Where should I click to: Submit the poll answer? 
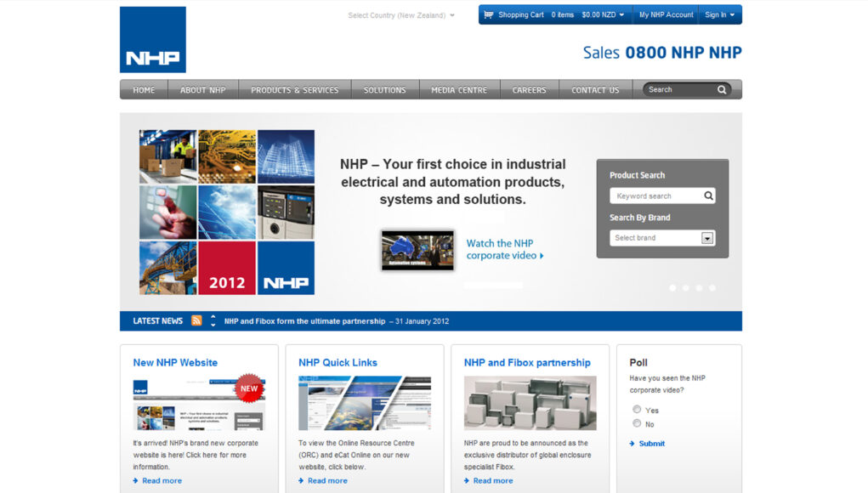[651, 444]
